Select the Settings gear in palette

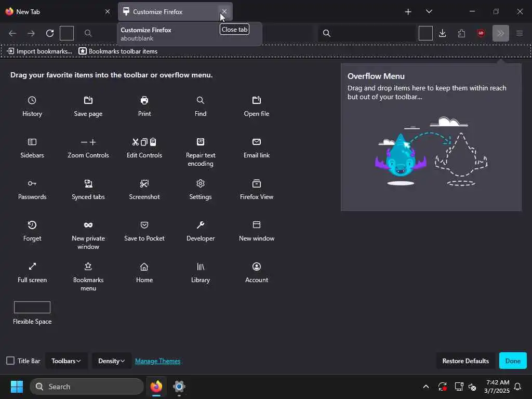pos(201,183)
